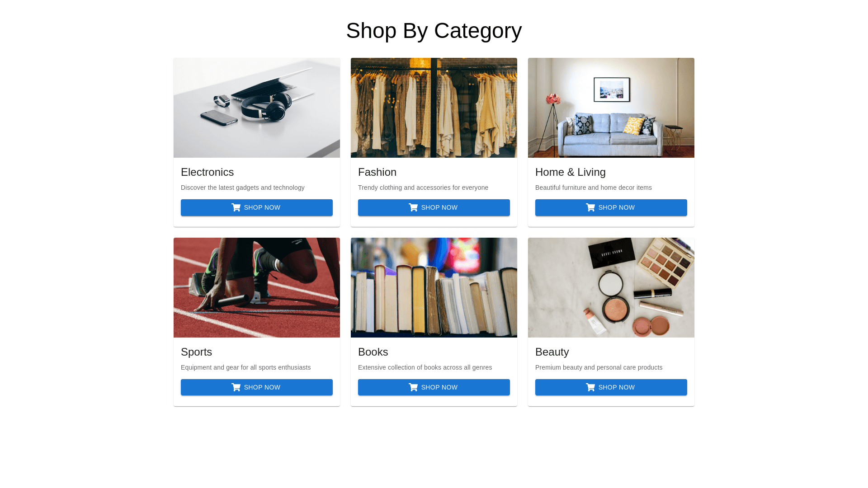Click the cart icon in Beauty button
This screenshot has height=488, width=868.
point(590,387)
